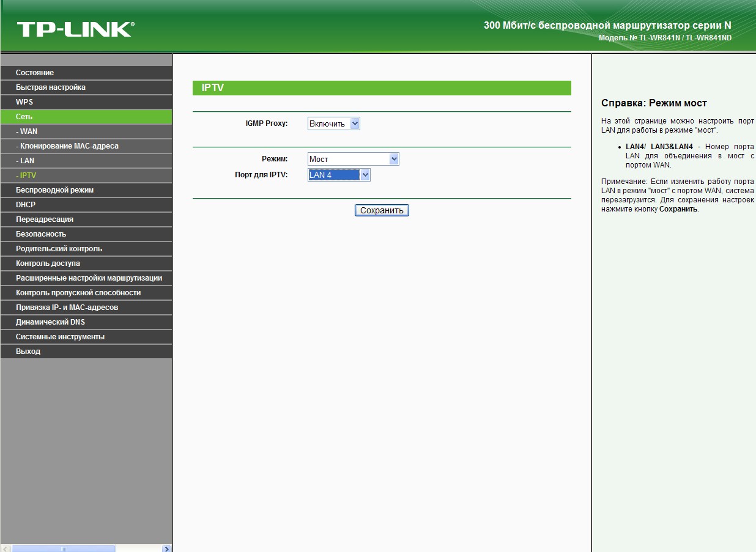Click the sidebar horizontal scrollbar thumb

(x=64, y=549)
